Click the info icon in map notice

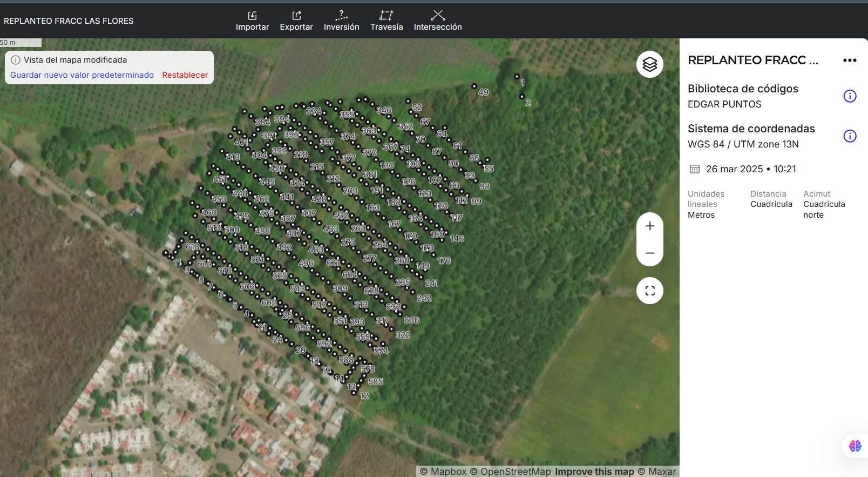pos(16,60)
